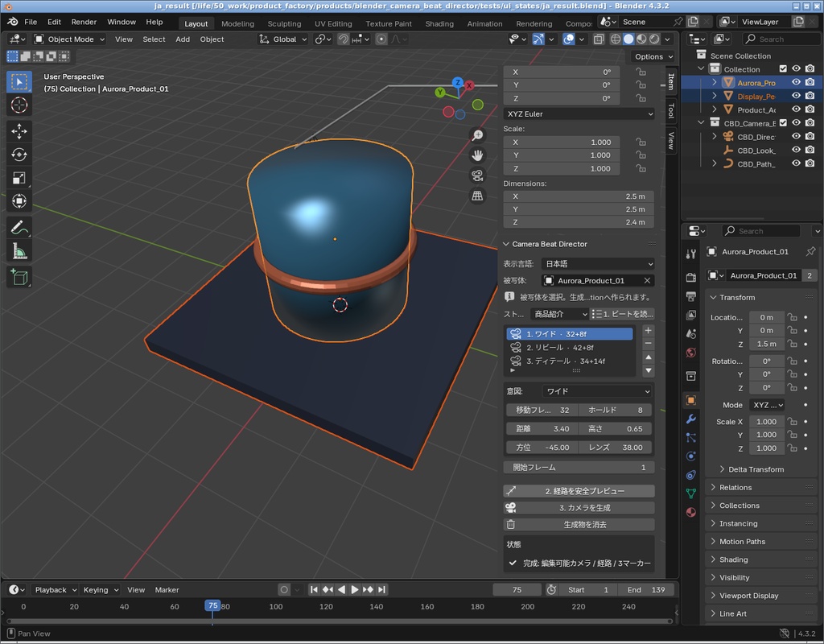Open the XYZ Euler rotation mode dropdown

(x=579, y=114)
